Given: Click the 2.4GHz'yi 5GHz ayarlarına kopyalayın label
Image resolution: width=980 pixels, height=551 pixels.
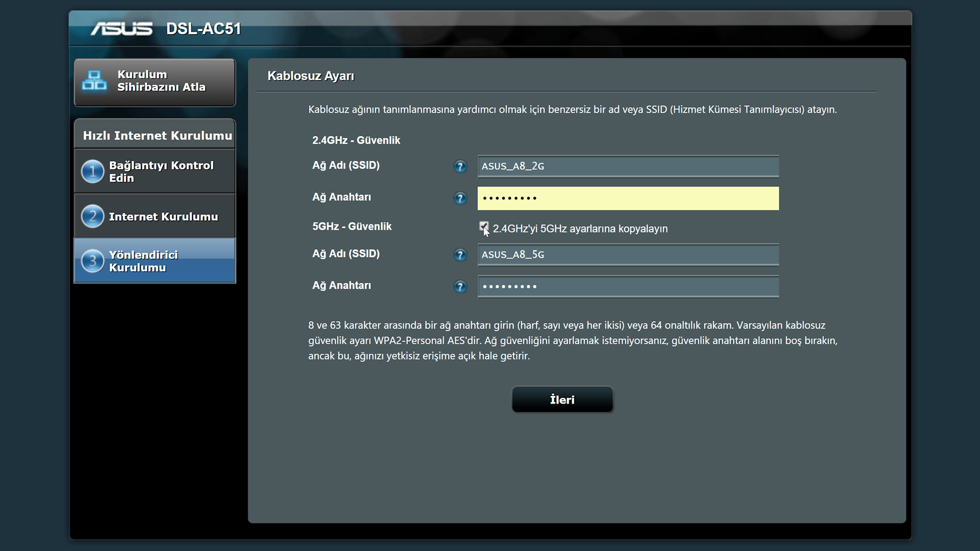Looking at the screenshot, I should pos(580,229).
